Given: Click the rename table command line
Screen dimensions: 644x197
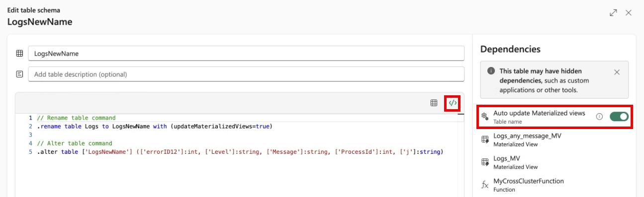Looking at the screenshot, I should click(155, 126).
